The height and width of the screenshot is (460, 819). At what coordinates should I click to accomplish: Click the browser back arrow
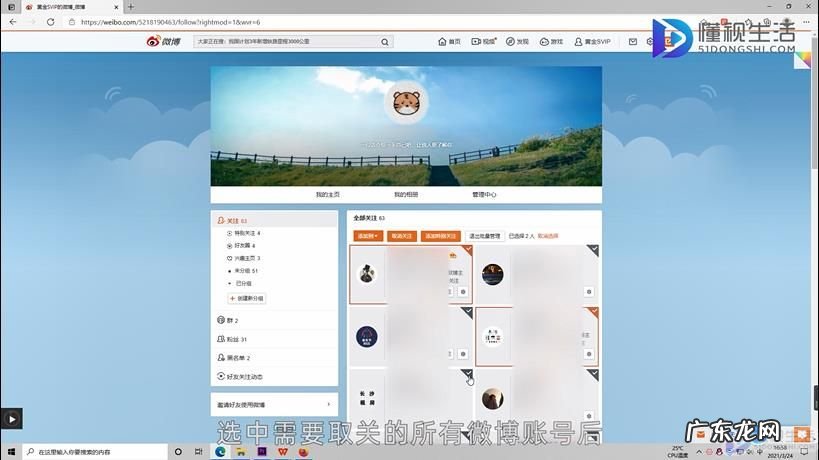pyautogui.click(x=13, y=22)
